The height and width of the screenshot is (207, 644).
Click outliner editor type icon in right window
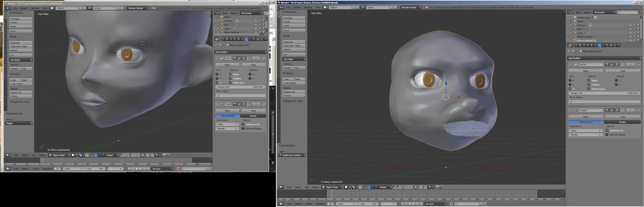tap(570, 12)
